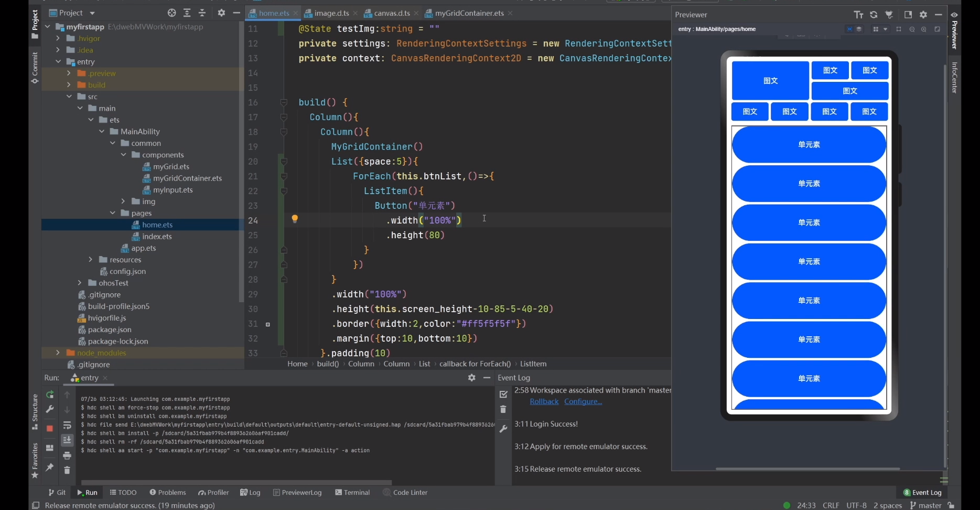Toggle the Structure side panel
The height and width of the screenshot is (510, 980).
click(35, 412)
